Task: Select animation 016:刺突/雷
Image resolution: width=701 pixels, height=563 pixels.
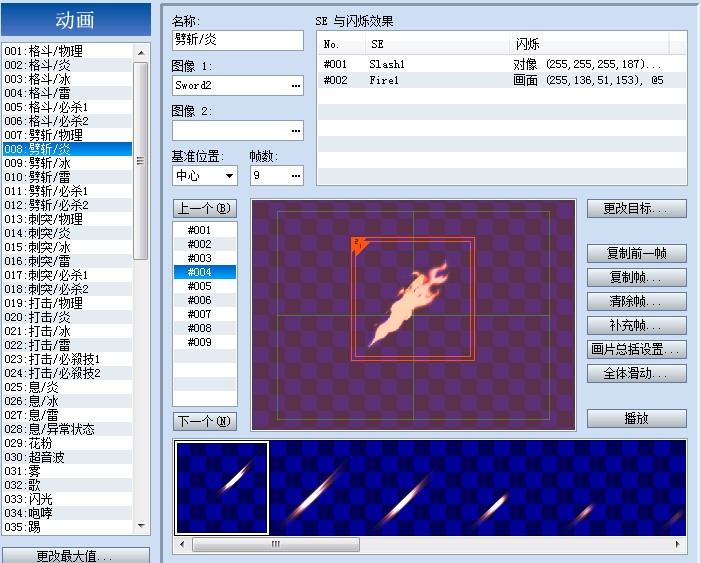Action: pyautogui.click(x=68, y=261)
